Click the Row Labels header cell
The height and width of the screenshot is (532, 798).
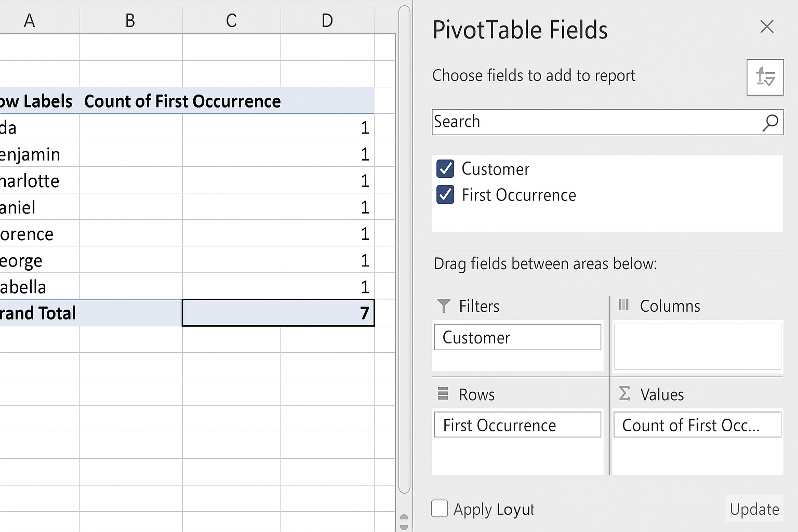click(x=39, y=101)
